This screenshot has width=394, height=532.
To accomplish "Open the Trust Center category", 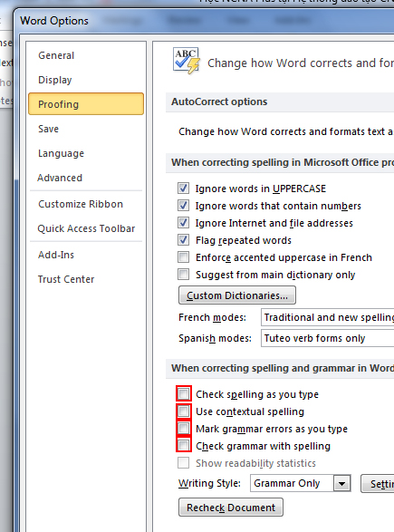I will tap(66, 279).
